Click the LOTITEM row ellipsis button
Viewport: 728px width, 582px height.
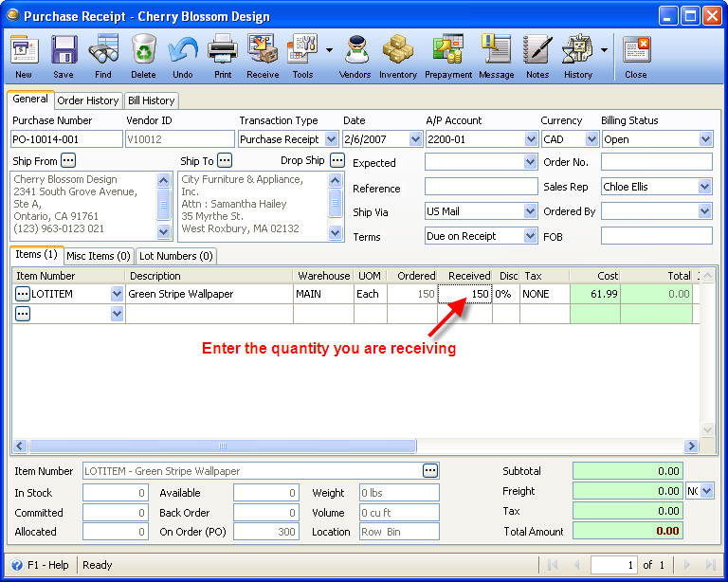tap(23, 294)
